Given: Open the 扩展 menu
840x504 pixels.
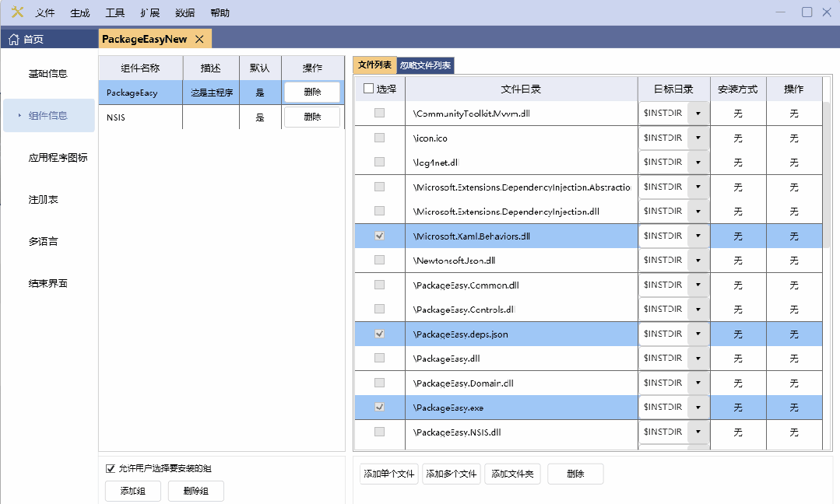Looking at the screenshot, I should click(150, 12).
